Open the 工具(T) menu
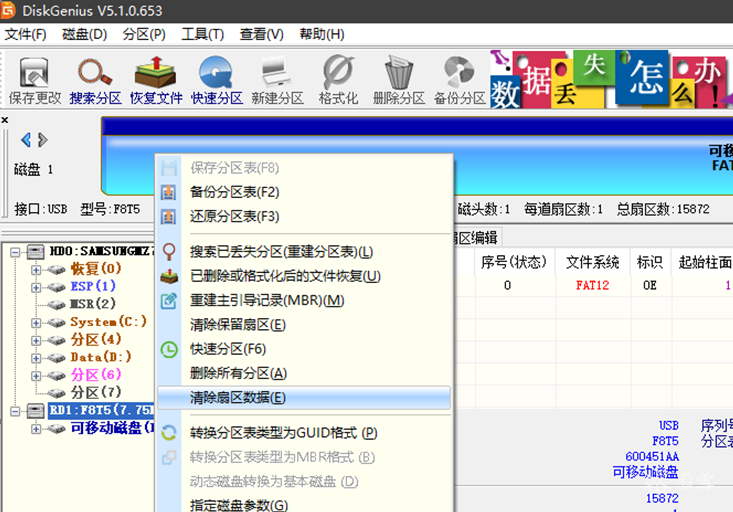This screenshot has width=733, height=512. point(203,34)
